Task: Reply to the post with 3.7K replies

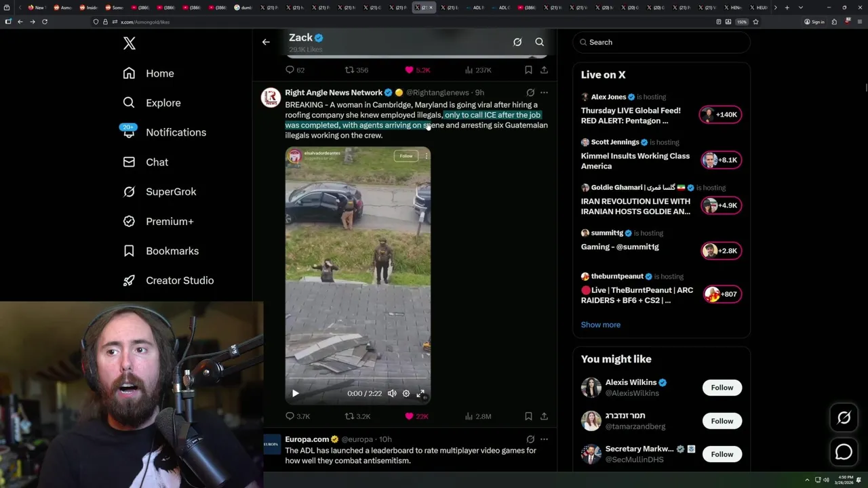Action: click(298, 416)
